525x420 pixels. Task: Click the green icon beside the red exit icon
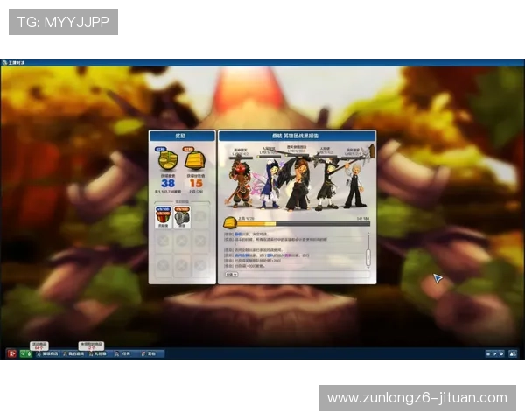[25, 353]
